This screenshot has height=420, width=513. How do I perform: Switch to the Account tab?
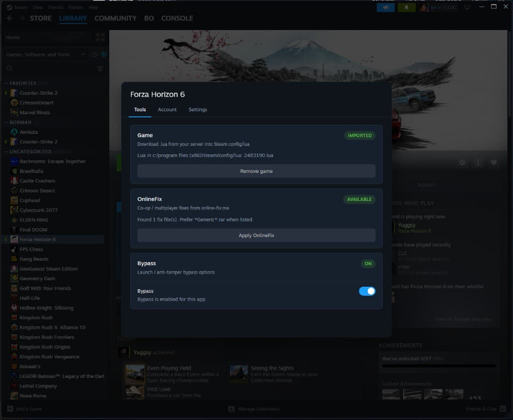(167, 109)
